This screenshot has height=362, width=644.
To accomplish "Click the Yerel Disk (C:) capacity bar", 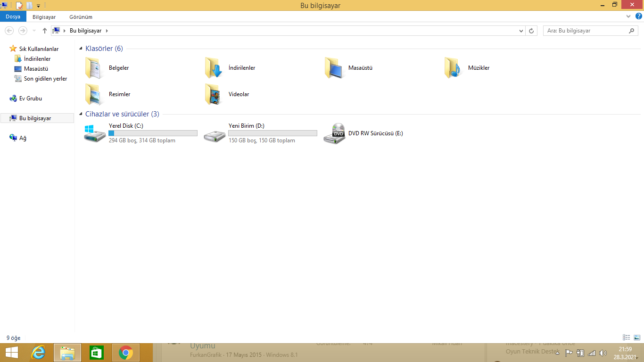I will [x=153, y=133].
